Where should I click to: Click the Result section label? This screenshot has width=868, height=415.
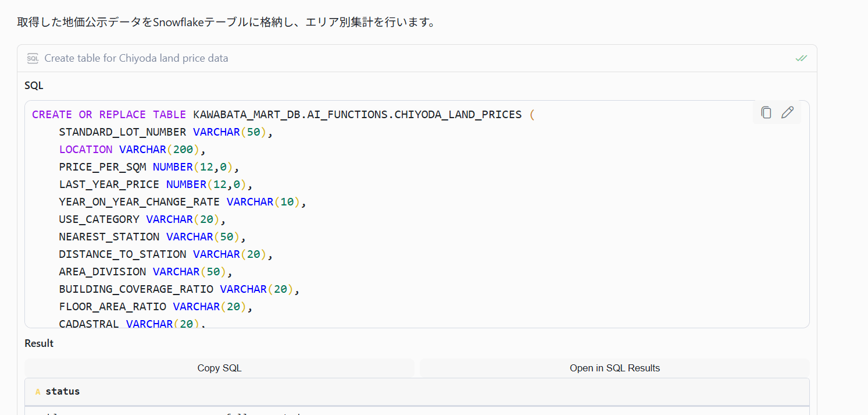(39, 343)
